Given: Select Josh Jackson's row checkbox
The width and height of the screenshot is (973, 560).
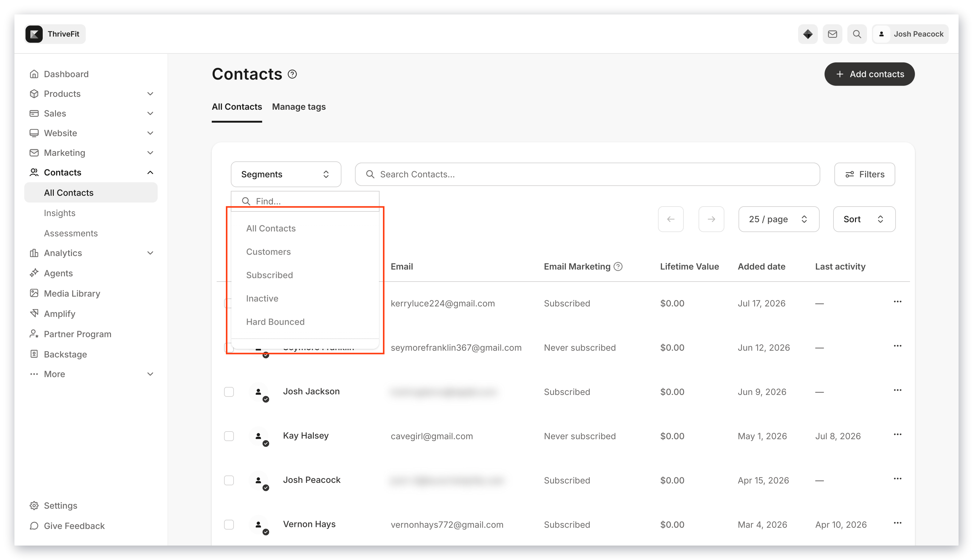Looking at the screenshot, I should coord(229,392).
